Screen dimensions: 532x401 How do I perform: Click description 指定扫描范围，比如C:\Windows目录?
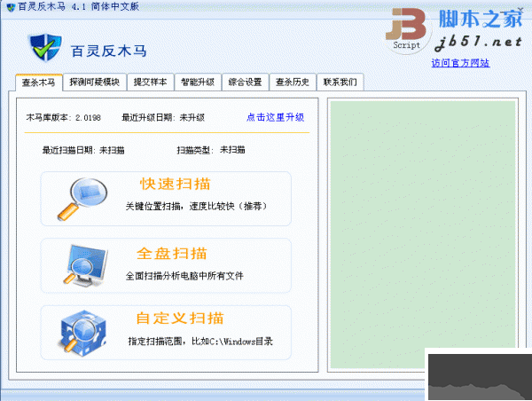tap(200, 342)
